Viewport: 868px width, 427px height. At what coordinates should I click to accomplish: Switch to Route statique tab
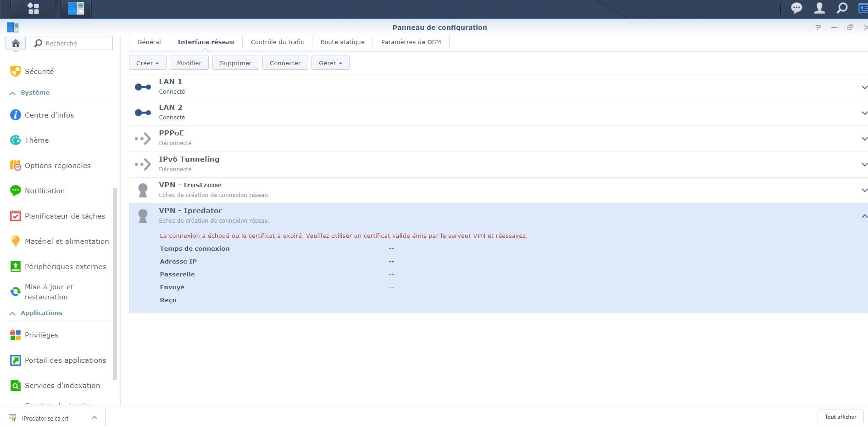[x=342, y=42]
